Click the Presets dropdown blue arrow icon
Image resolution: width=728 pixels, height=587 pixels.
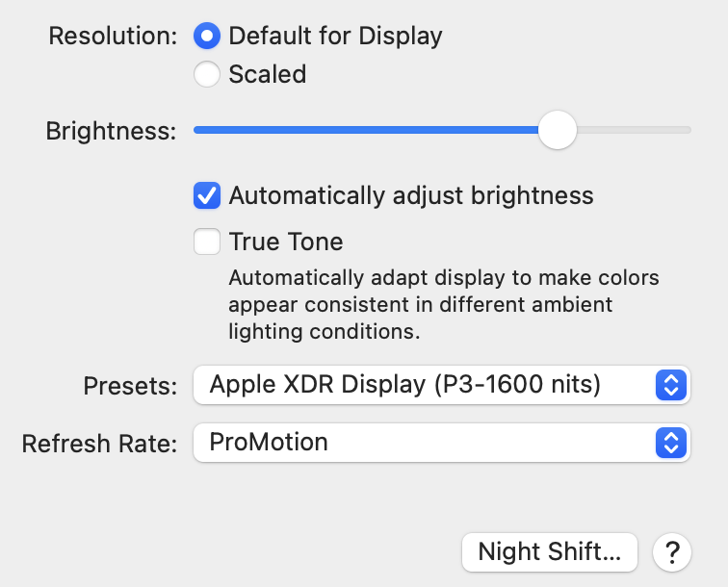tap(669, 386)
